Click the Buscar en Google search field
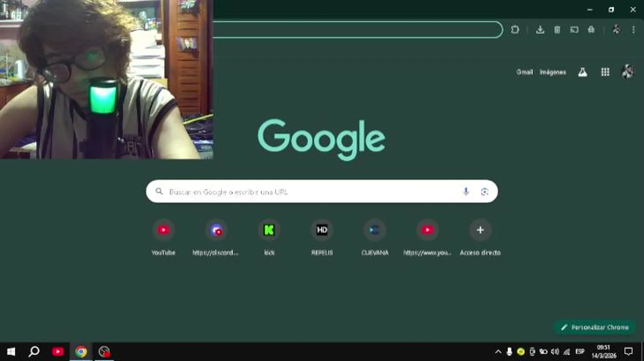The height and width of the screenshot is (361, 644). pyautogui.click(x=322, y=192)
